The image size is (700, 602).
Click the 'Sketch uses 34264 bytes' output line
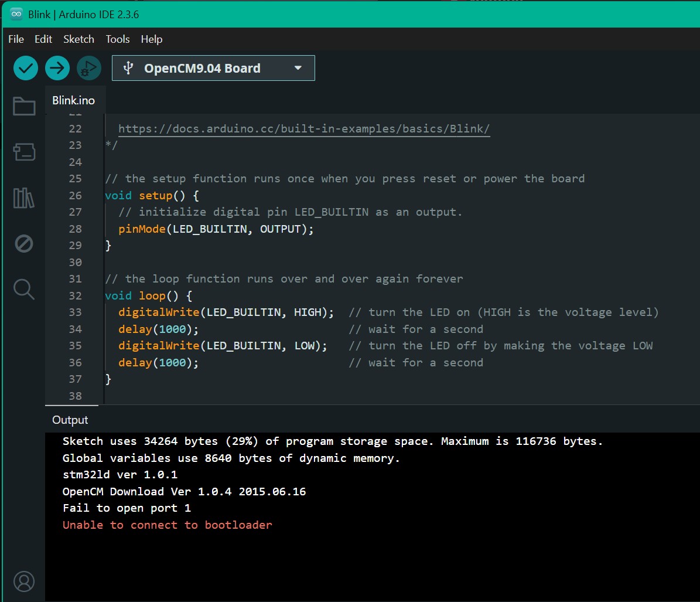coord(333,441)
